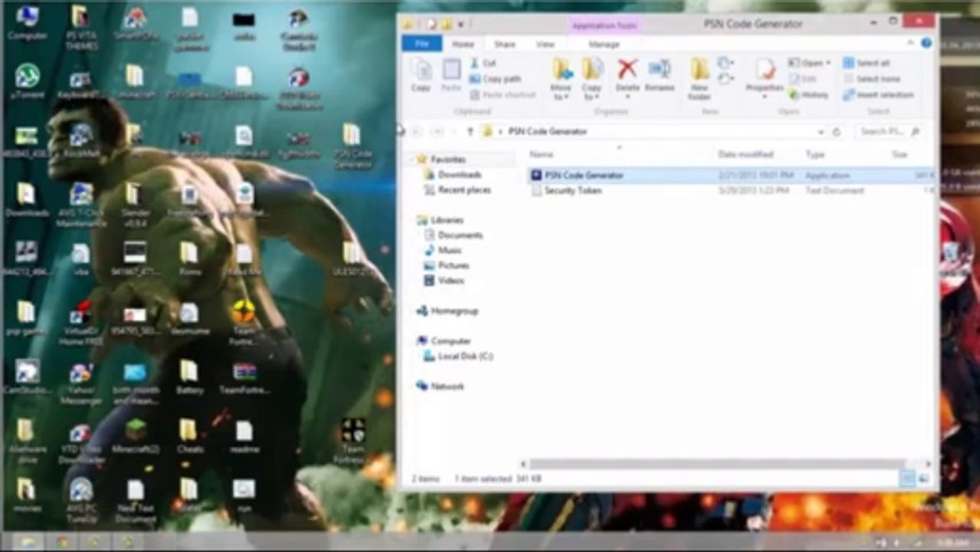980x552 pixels.
Task: Select the Minecraft(2) desktop icon
Action: (x=136, y=436)
